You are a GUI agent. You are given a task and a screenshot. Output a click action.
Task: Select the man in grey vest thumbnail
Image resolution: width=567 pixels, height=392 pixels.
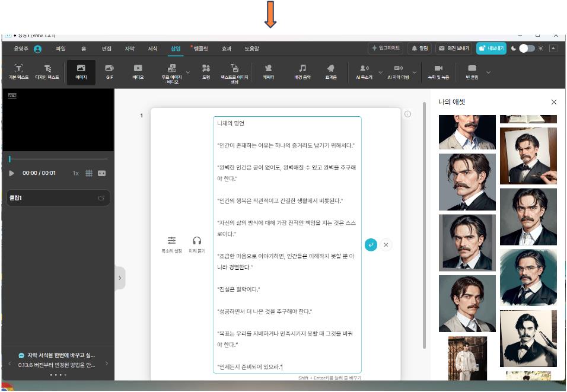pos(467,304)
